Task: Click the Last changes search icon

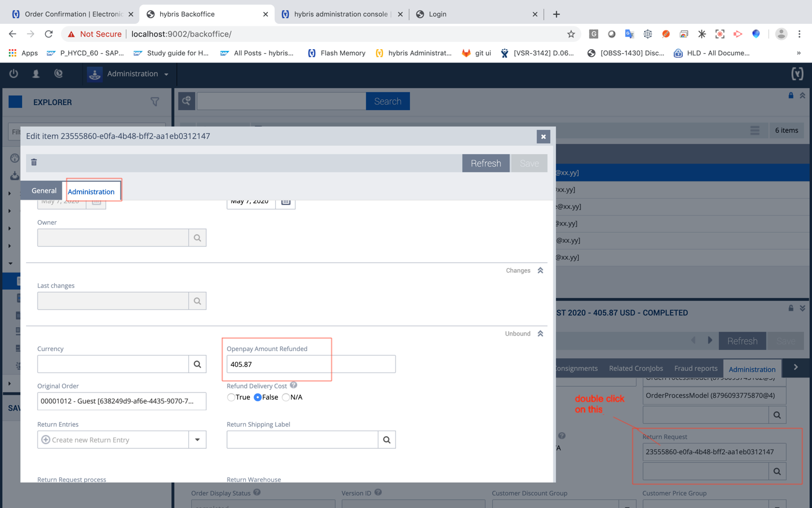Action: click(197, 301)
